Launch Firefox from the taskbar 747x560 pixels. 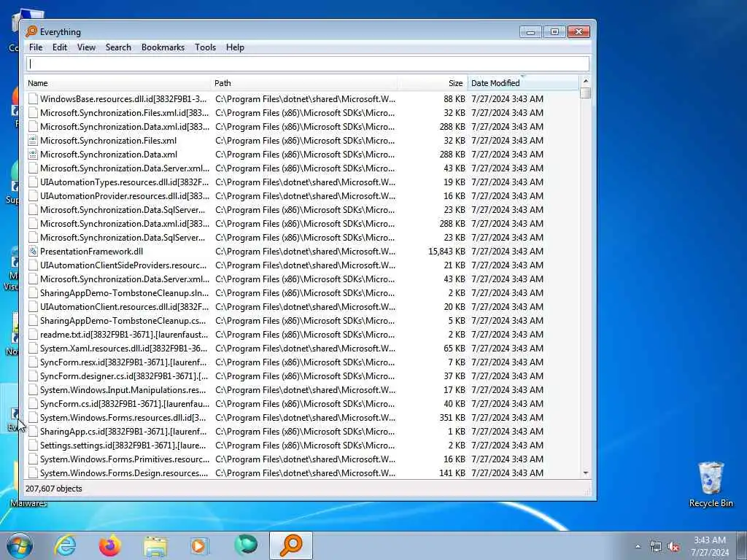(110, 545)
